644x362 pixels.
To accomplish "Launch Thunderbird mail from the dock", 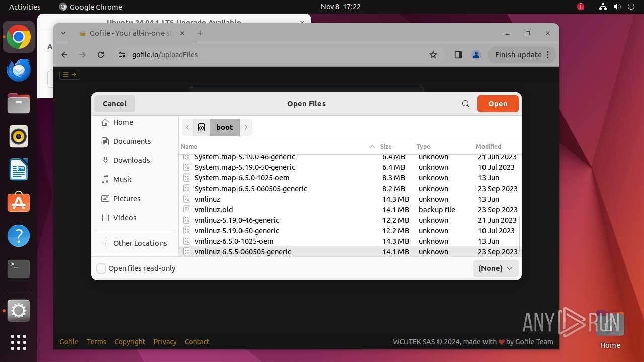I will point(19,70).
